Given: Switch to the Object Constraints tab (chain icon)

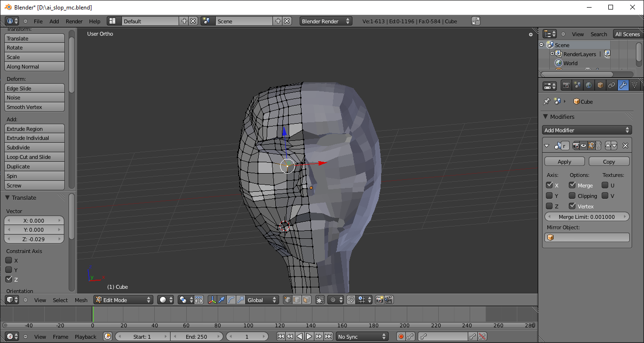Looking at the screenshot, I should tap(612, 86).
